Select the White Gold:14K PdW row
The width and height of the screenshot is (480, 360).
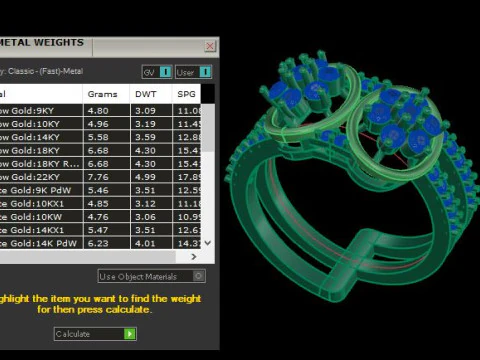[x=100, y=243]
